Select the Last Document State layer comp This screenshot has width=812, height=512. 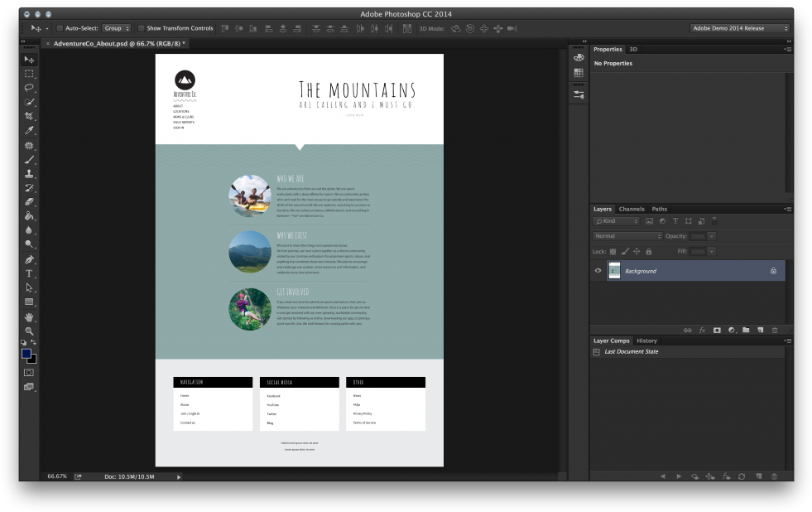click(x=632, y=352)
